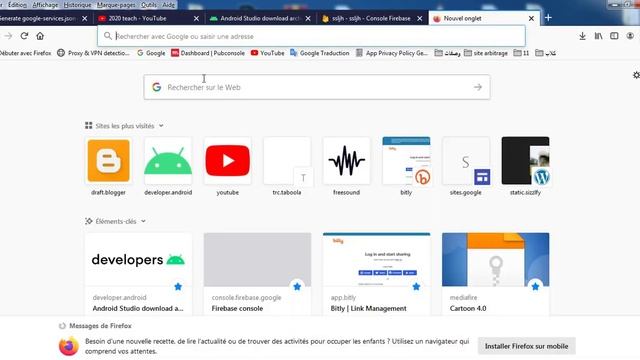Viewport: 640px width, 360px height.
Task: Open the site arbitrage bookmark folder
Action: [x=486, y=53]
